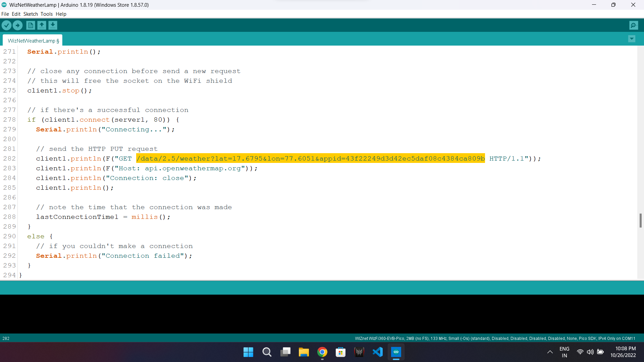Viewport: 644px width, 362px height.
Task: Open the Edit menu
Action: click(x=16, y=14)
